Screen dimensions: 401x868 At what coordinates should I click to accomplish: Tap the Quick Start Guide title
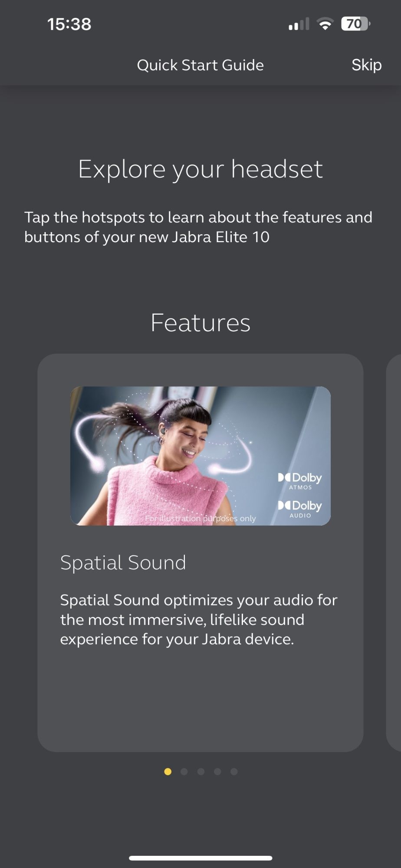(200, 65)
